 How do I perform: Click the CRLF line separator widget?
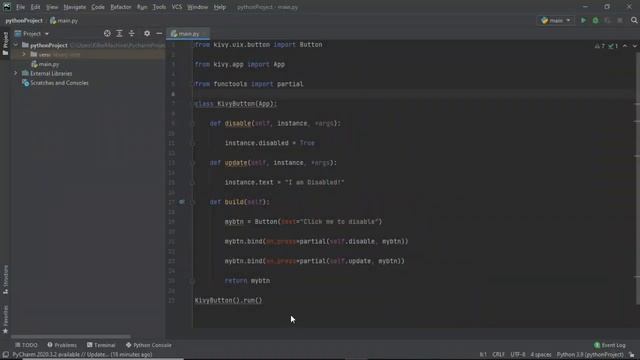point(498,355)
